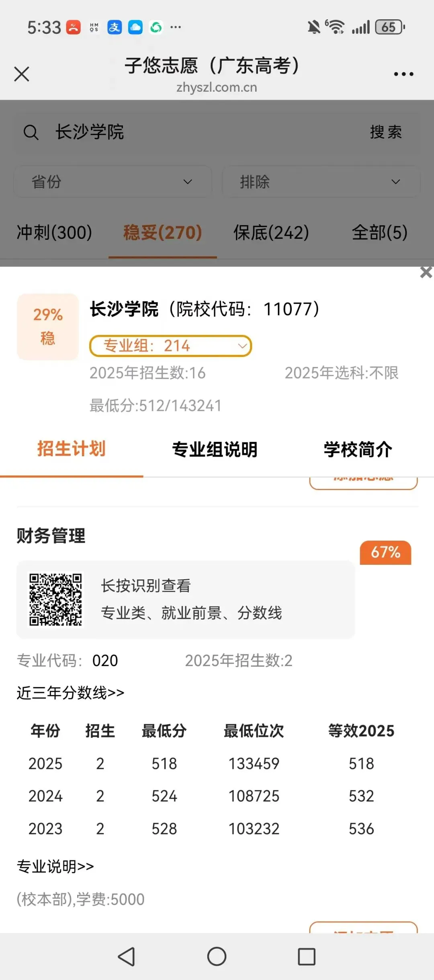Switch to 专业组说明 tab
This screenshot has height=980, width=434.
215,449
